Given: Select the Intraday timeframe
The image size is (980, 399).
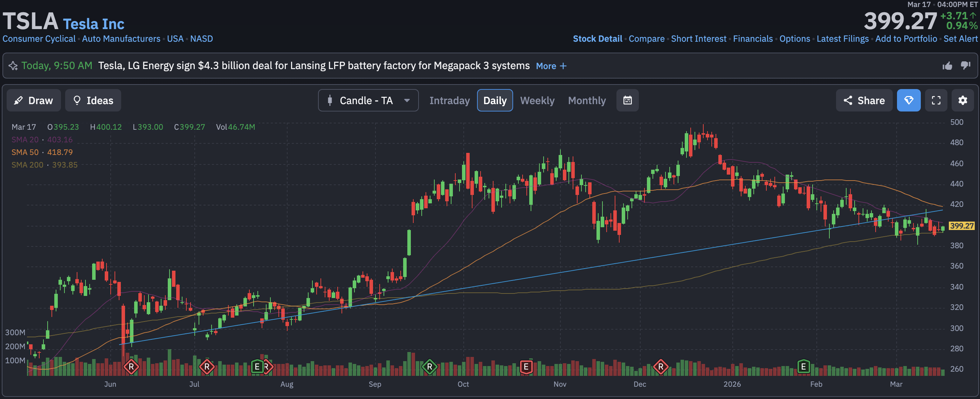Looking at the screenshot, I should [449, 101].
